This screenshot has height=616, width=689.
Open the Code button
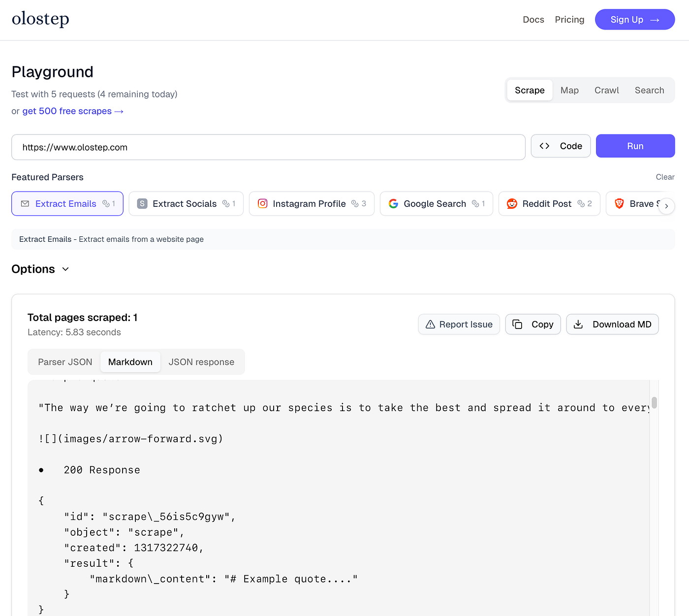[561, 146]
